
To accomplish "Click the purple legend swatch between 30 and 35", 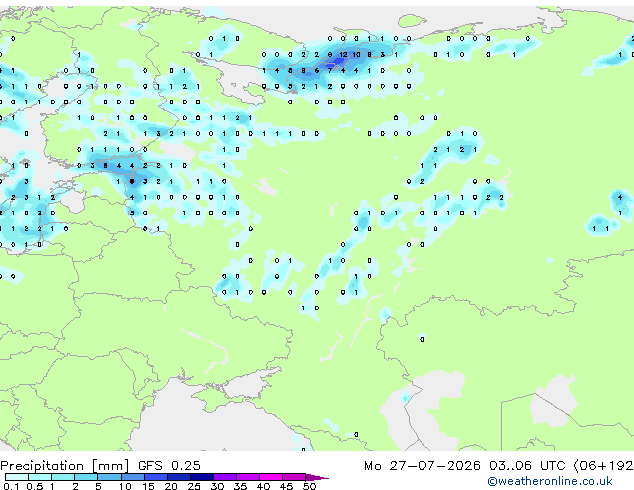I will [225, 477].
